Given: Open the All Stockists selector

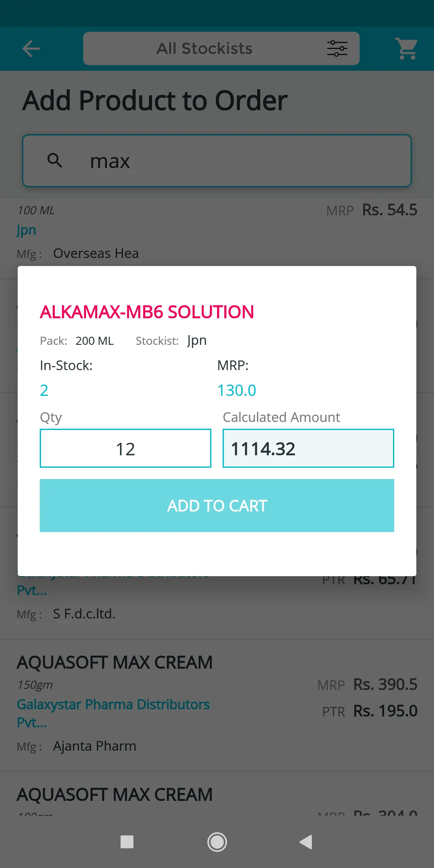Looking at the screenshot, I should tap(221, 49).
